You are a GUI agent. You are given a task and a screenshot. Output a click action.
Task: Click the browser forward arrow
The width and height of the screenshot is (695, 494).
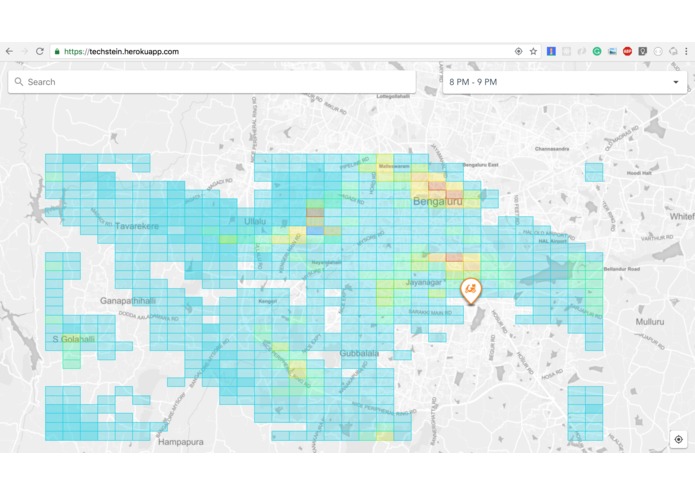pos(24,51)
